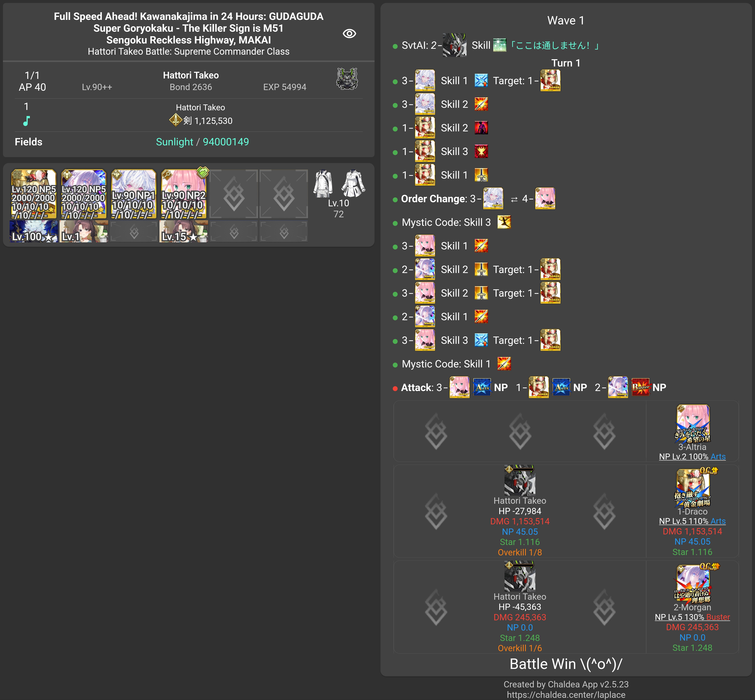The height and width of the screenshot is (700, 755).
Task: Toggle the eye visibility icon in header
Action: 349,34
